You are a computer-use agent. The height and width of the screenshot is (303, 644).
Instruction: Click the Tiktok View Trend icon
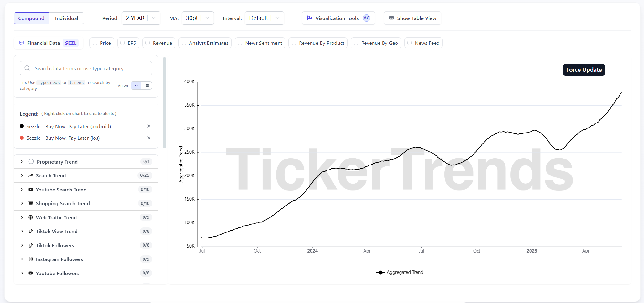(x=30, y=231)
